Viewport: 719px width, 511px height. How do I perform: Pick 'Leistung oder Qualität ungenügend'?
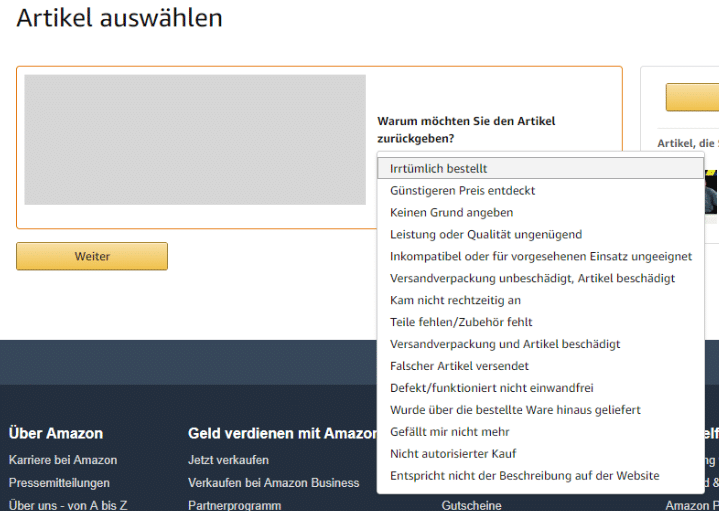coord(485,234)
